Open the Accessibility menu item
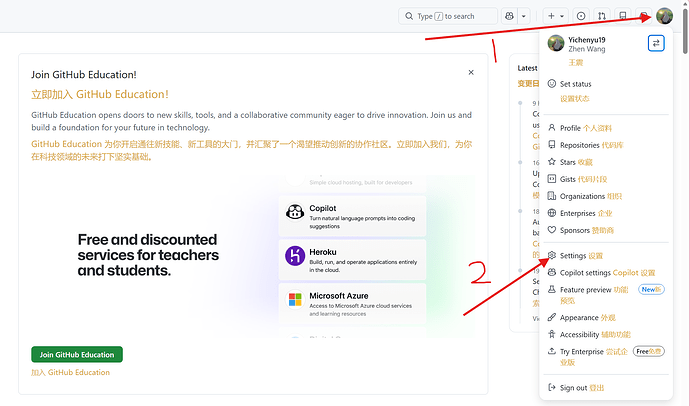This screenshot has width=690, height=406. tap(606, 334)
